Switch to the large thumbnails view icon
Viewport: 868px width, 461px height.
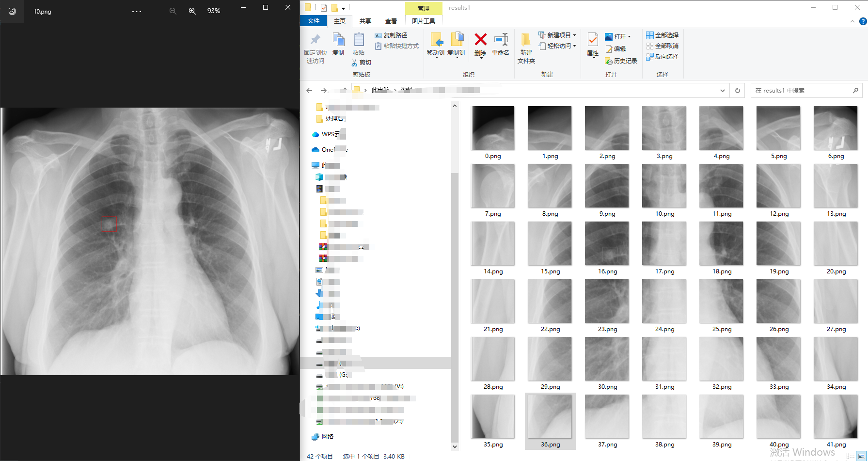pyautogui.click(x=861, y=456)
